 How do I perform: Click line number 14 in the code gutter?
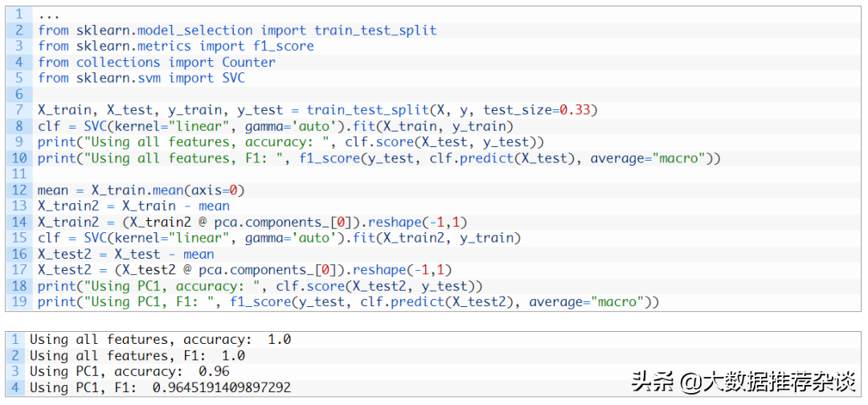19,222
